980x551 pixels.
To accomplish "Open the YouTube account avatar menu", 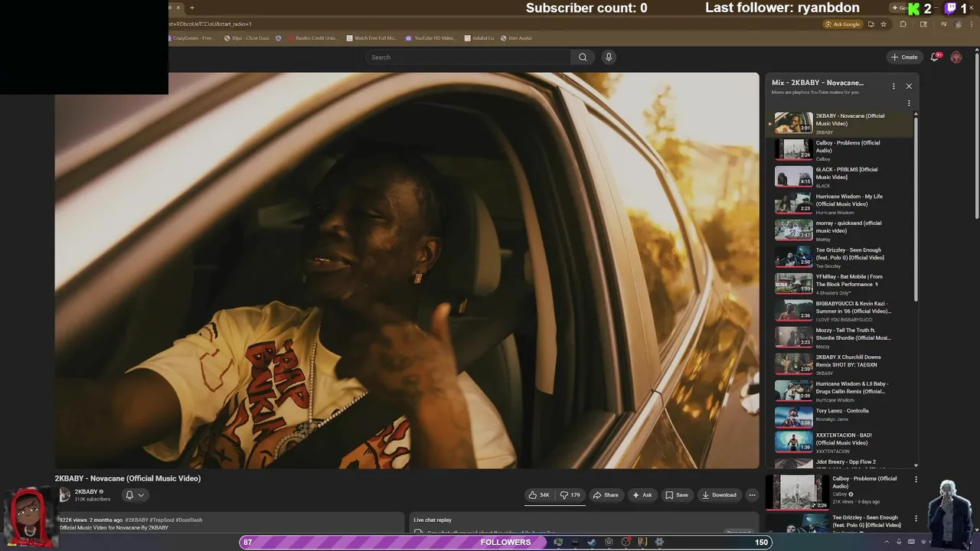I will [x=956, y=57].
